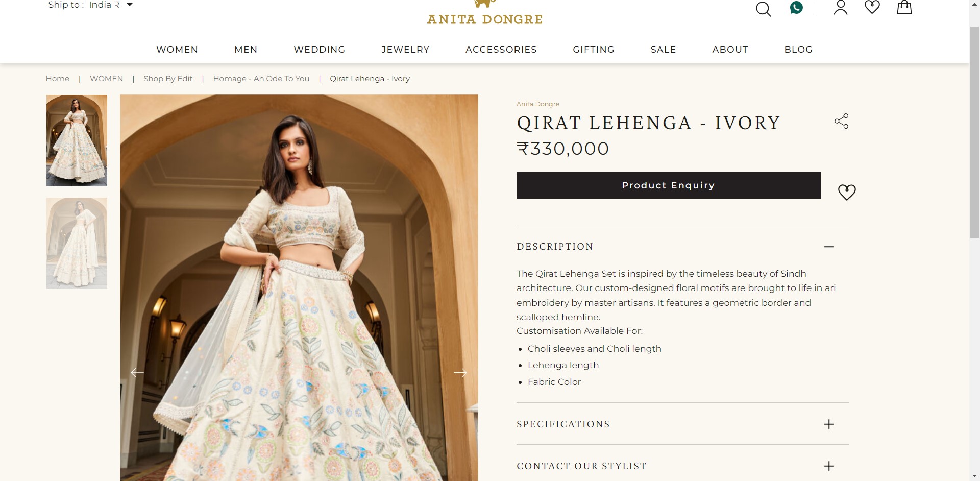Click the share icon beside product title
The width and height of the screenshot is (980, 481).
pos(842,121)
